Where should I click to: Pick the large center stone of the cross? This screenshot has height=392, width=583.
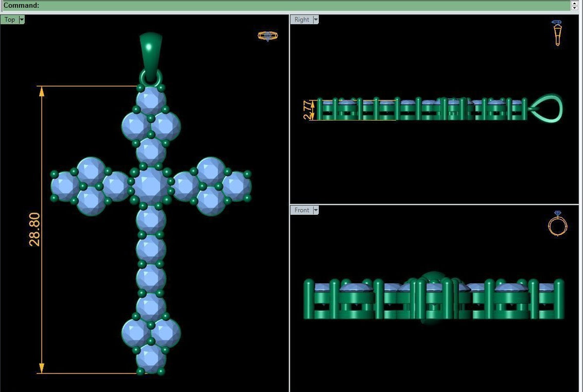tap(151, 185)
